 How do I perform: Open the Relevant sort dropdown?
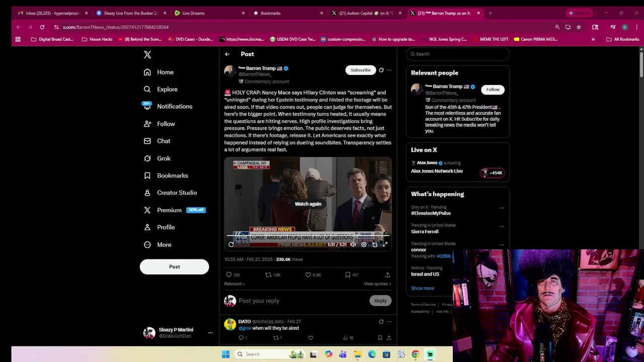tap(234, 284)
